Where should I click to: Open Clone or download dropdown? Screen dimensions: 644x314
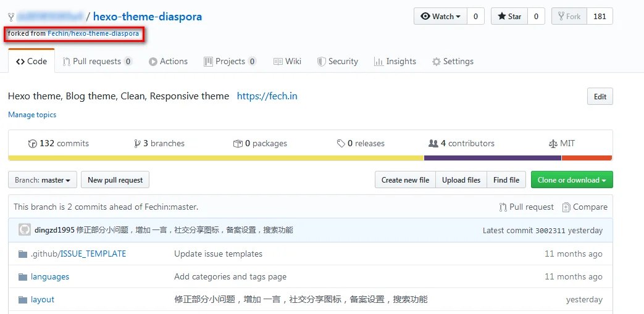(572, 180)
